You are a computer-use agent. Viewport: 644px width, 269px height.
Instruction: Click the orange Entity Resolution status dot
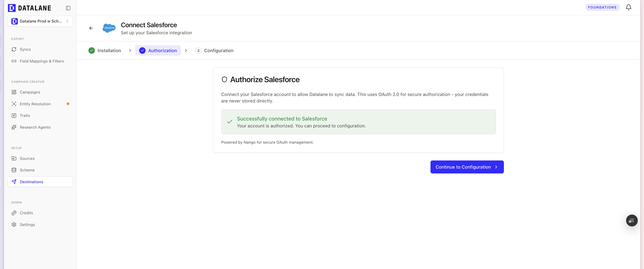[x=68, y=104]
